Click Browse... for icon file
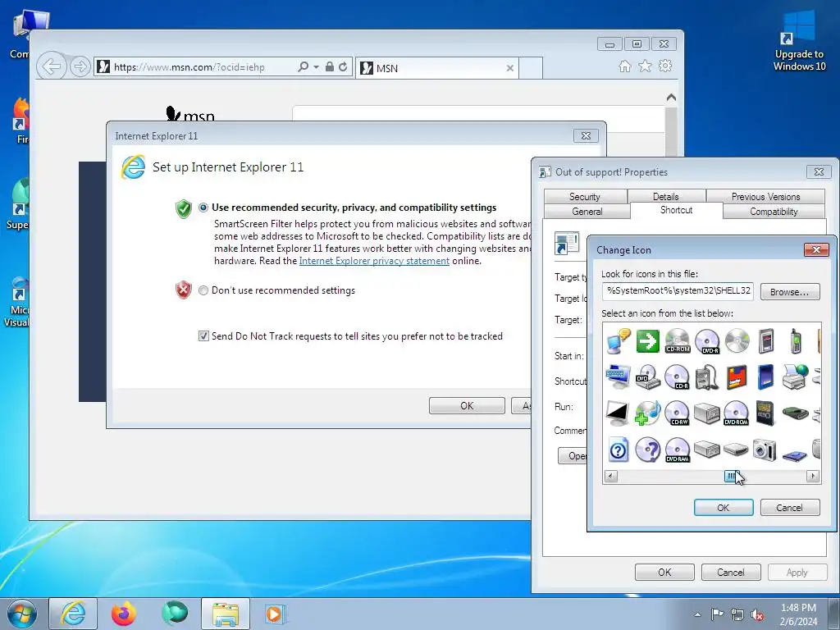Image resolution: width=840 pixels, height=630 pixels. pyautogui.click(x=790, y=292)
